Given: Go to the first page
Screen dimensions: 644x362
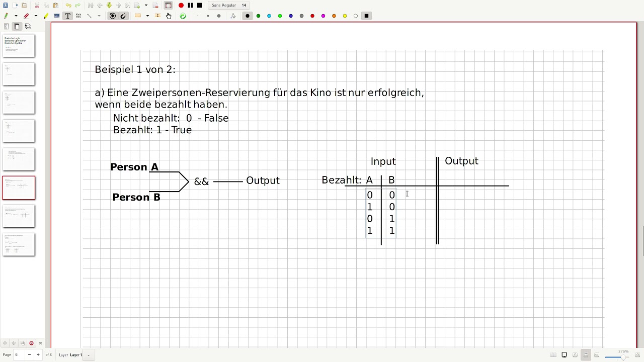Looking at the screenshot, I should click(91, 5).
